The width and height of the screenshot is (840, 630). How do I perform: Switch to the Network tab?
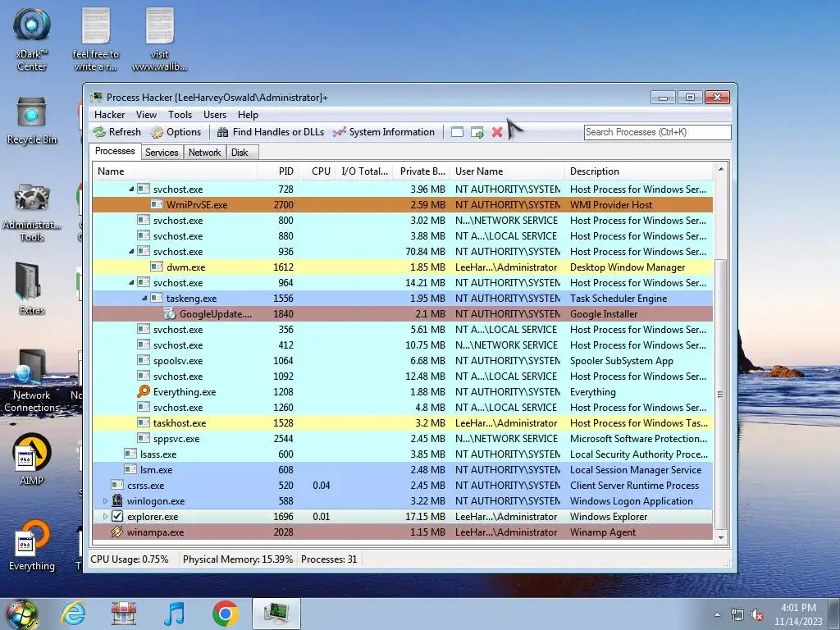click(204, 153)
